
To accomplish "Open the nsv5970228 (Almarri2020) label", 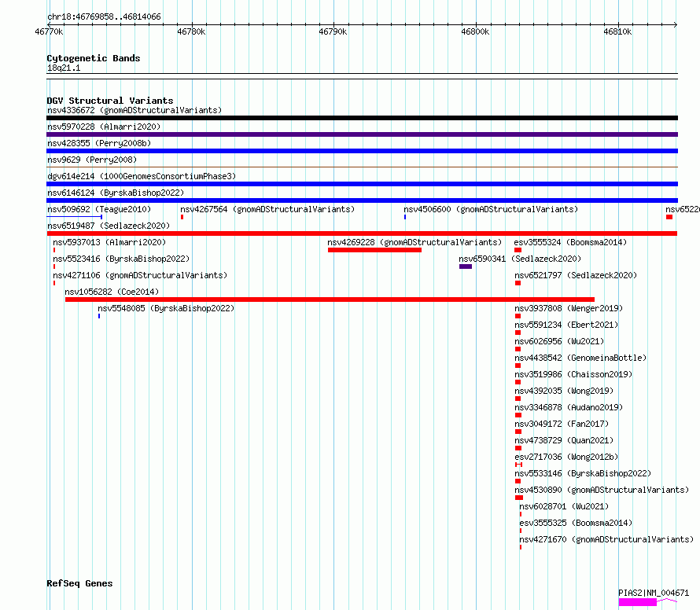I will 104,127.
